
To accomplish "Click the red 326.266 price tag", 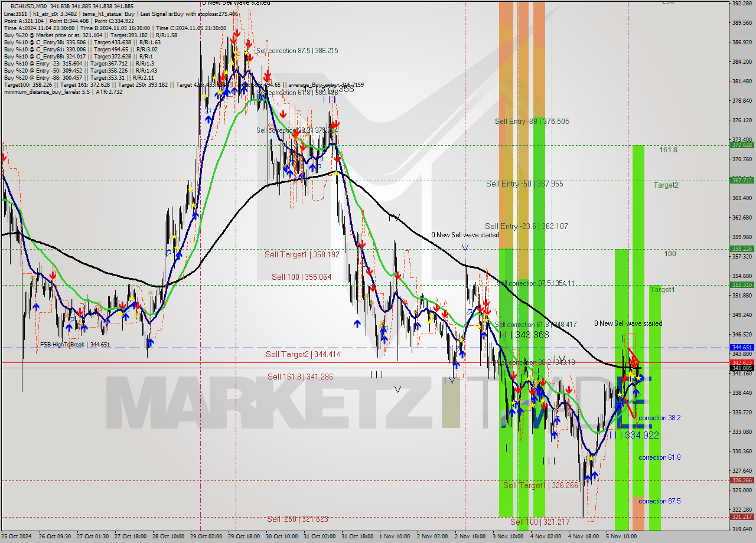I will point(742,480).
